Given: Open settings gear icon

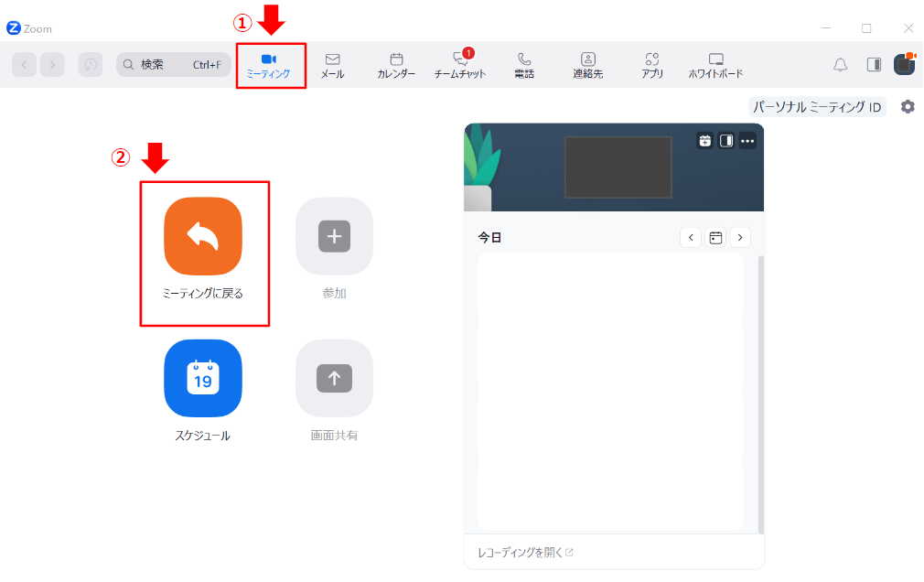Looking at the screenshot, I should (908, 107).
